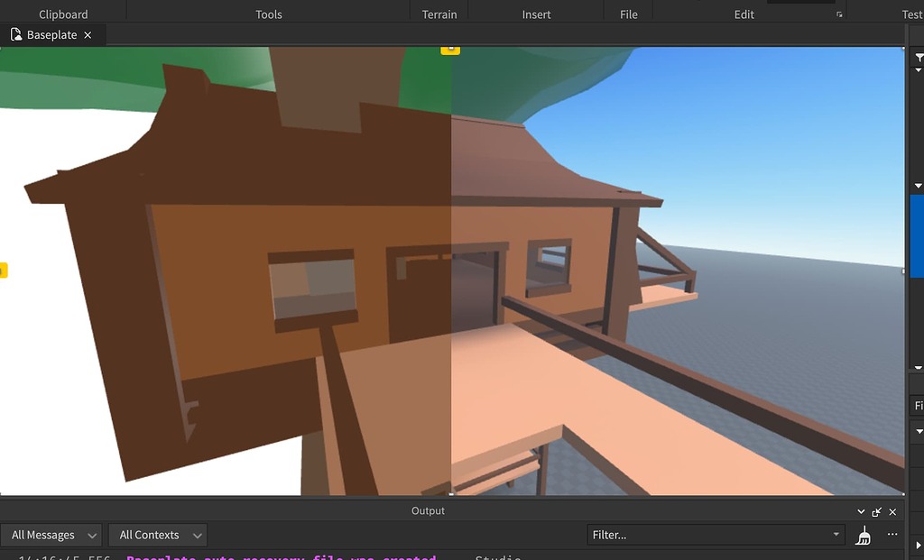
Task: Open the Output panel options ellipsis menu
Action: 892,534
